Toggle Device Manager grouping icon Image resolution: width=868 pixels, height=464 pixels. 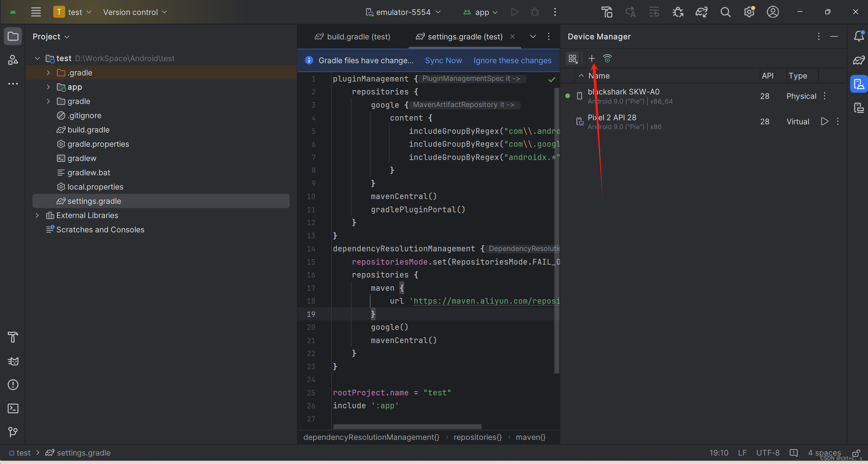(573, 59)
